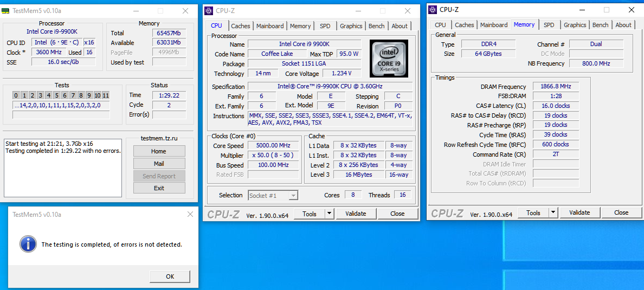
Task: Open the Socket #1 selection dropdown
Action: [273, 196]
